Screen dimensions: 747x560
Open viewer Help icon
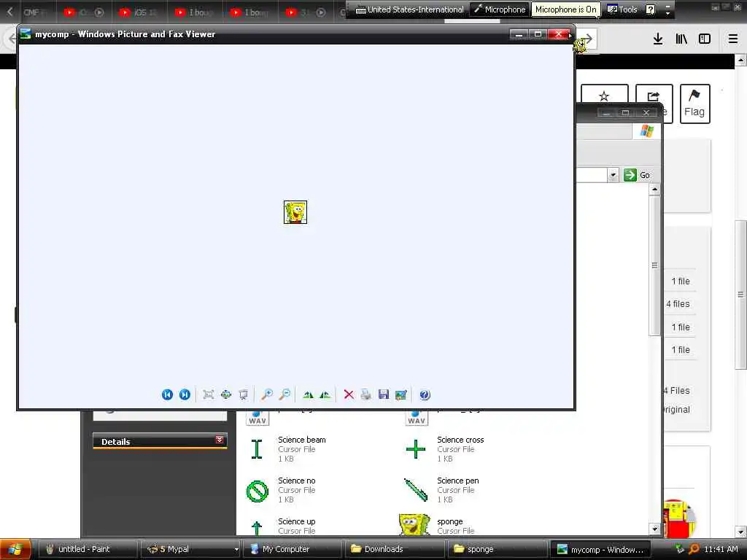(425, 394)
